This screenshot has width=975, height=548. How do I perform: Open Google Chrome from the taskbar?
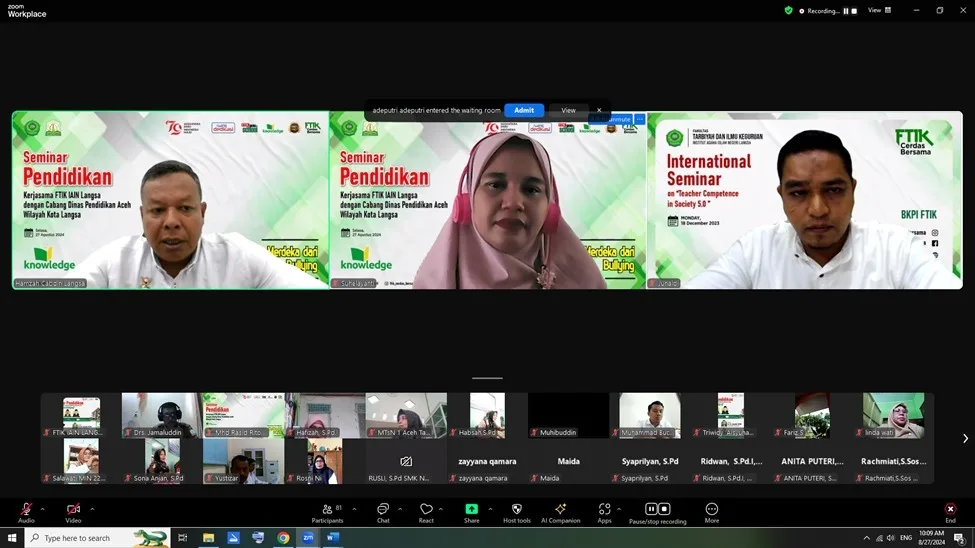283,537
